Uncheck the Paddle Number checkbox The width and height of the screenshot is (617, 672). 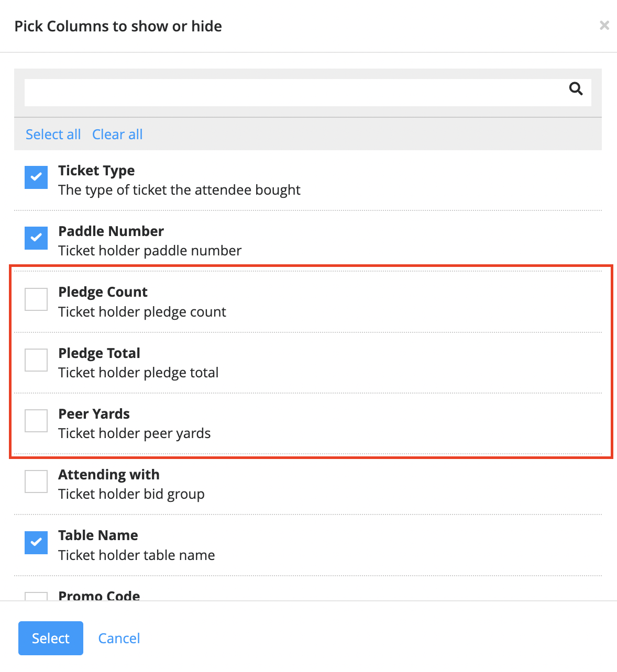[x=36, y=238]
